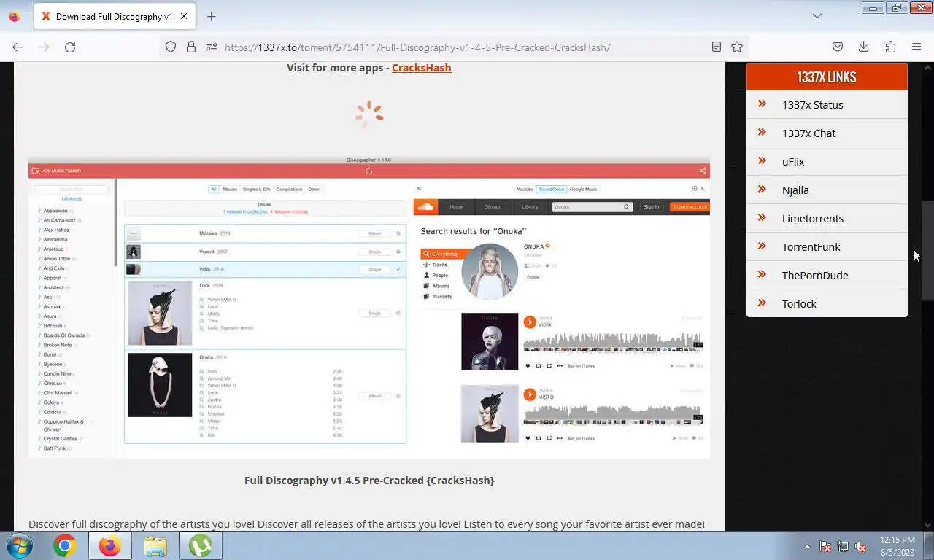Image resolution: width=934 pixels, height=560 pixels.
Task: Reload the current page
Action: (70, 47)
